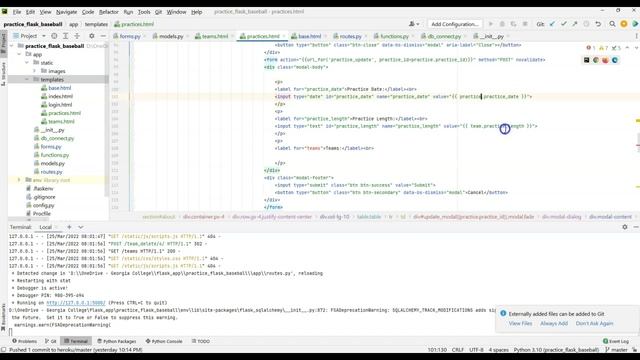640x360 pixels.
Task: Click the Debug bug icon in toolbar
Action: pyautogui.click(x=502, y=24)
